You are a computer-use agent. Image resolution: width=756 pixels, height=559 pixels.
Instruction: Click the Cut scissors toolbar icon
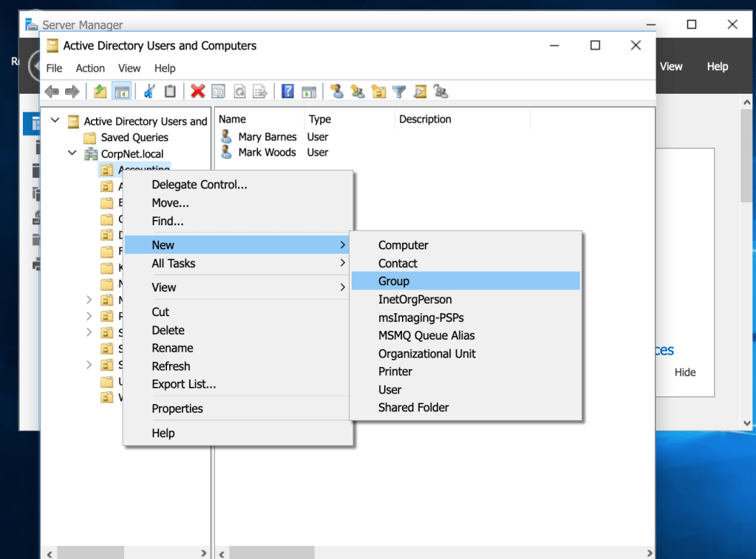(x=149, y=92)
